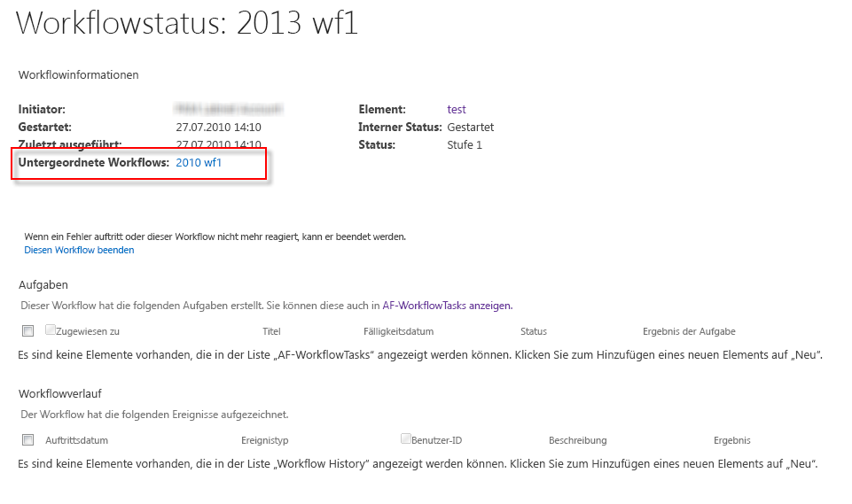The image size is (852, 504).
Task: Click the Workflowinformationen section heading
Action: tap(79, 75)
